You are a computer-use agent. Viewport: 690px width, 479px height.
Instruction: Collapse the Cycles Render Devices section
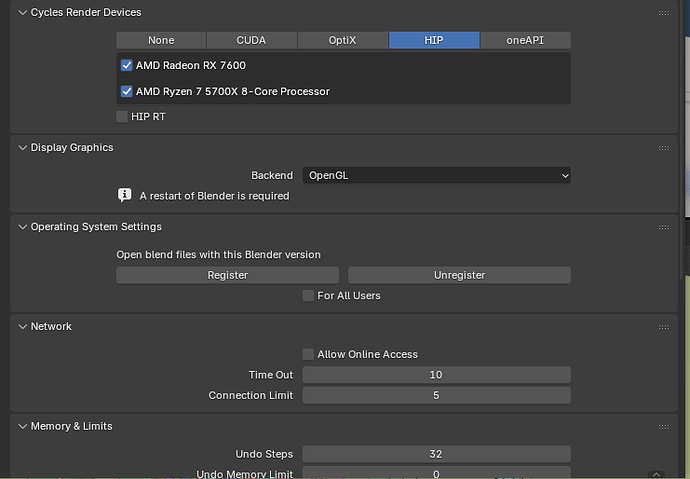23,13
